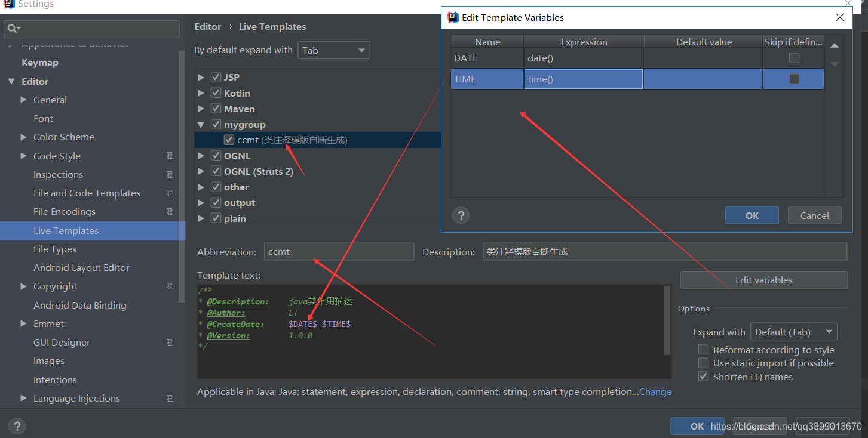Enable Reformat according to style
The image size is (868, 438).
click(x=704, y=350)
